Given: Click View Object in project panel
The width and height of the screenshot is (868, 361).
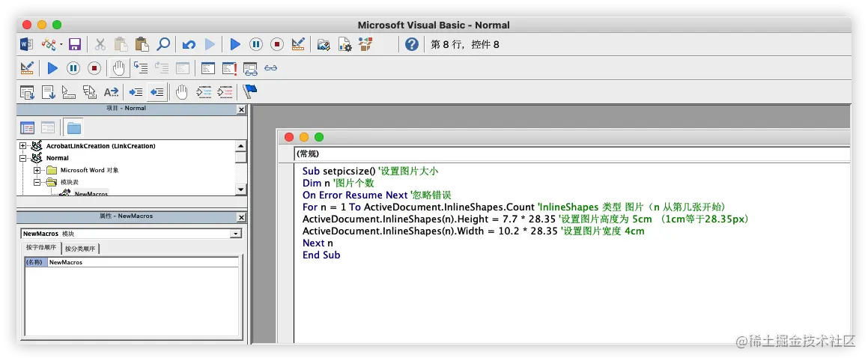Looking at the screenshot, I should point(48,128).
